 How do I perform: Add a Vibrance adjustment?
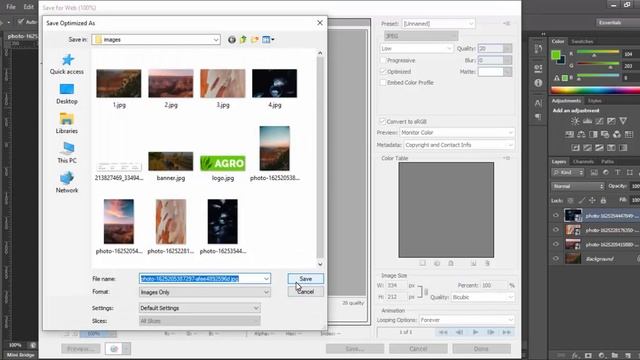pyautogui.click(x=623, y=121)
